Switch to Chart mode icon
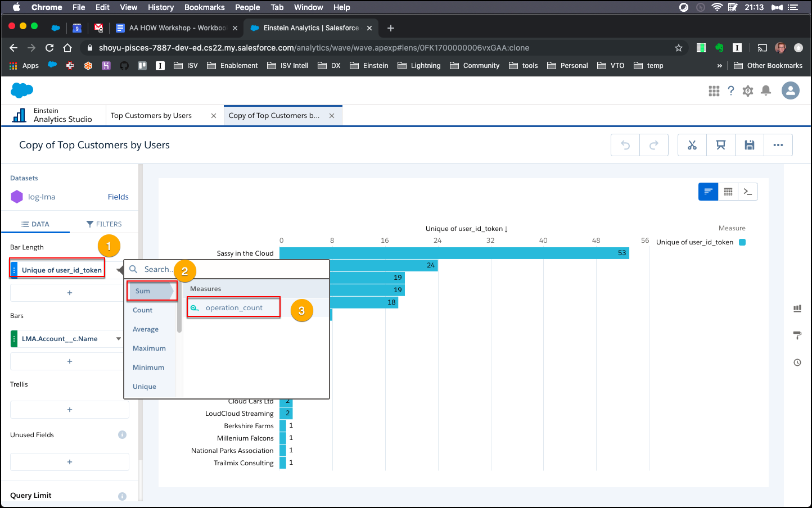 click(x=709, y=192)
